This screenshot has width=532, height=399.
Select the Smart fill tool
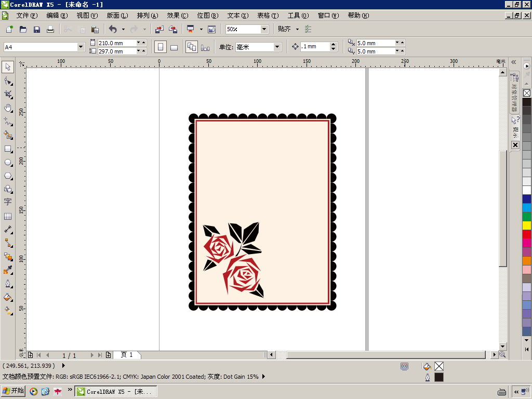[x=8, y=135]
